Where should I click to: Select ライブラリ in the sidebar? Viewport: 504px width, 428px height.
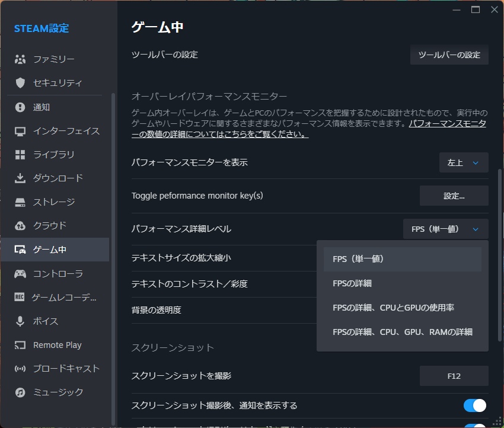coord(55,155)
